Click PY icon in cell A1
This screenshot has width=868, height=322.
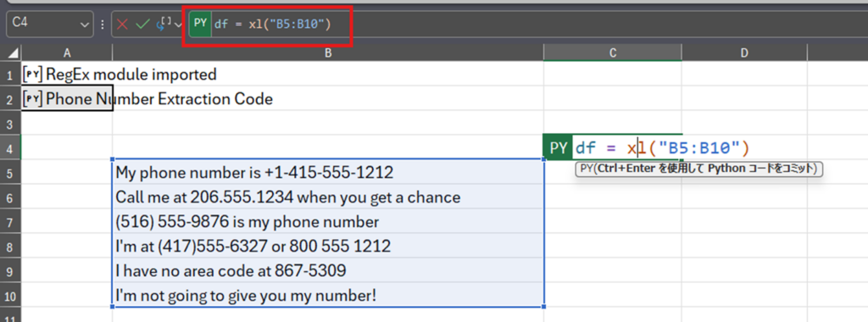pos(33,74)
